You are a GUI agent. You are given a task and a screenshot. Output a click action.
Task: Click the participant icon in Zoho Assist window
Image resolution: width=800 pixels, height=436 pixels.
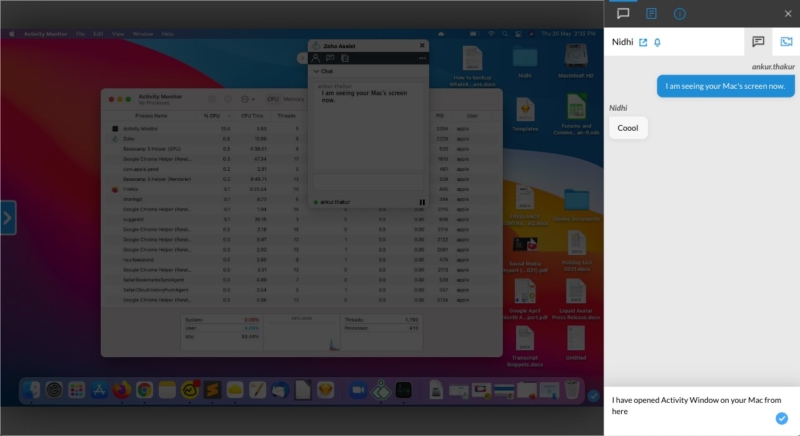pyautogui.click(x=316, y=58)
